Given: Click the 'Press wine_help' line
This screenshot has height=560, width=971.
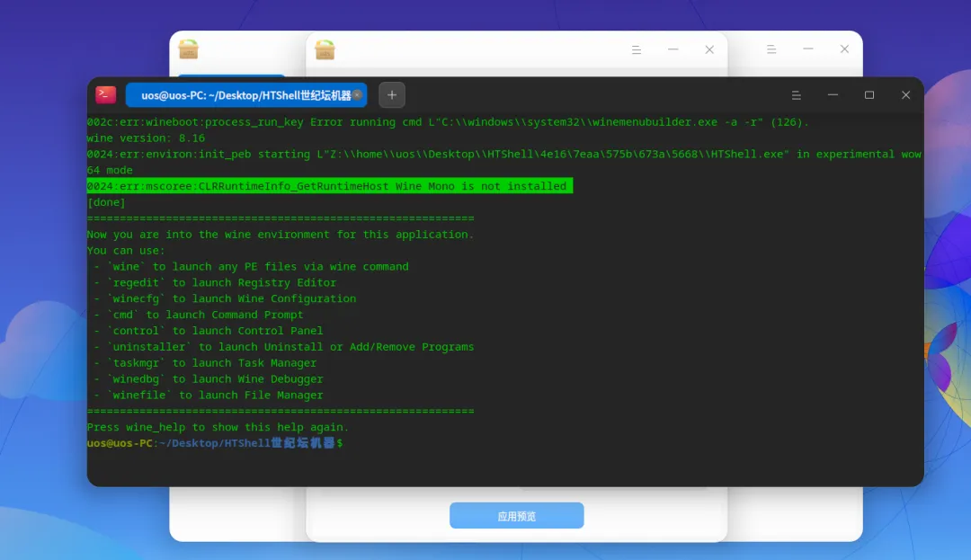Looking at the screenshot, I should (218, 428).
